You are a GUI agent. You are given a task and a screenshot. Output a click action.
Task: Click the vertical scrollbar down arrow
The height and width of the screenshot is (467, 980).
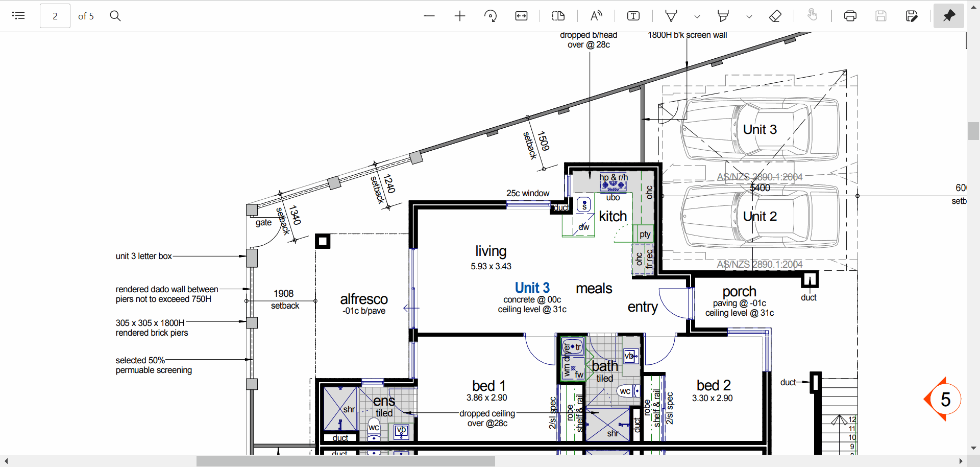point(973,448)
